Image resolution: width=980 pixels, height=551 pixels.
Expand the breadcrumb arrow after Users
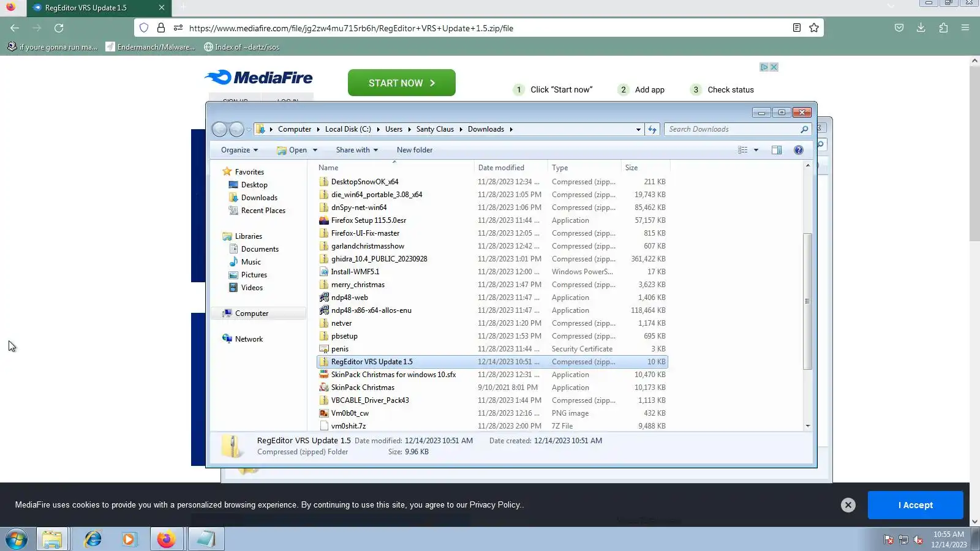point(409,129)
